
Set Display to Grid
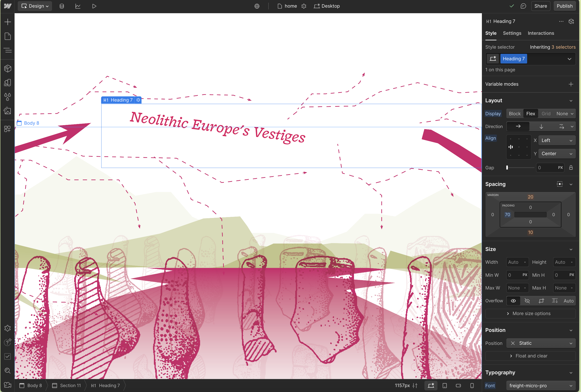click(x=546, y=113)
